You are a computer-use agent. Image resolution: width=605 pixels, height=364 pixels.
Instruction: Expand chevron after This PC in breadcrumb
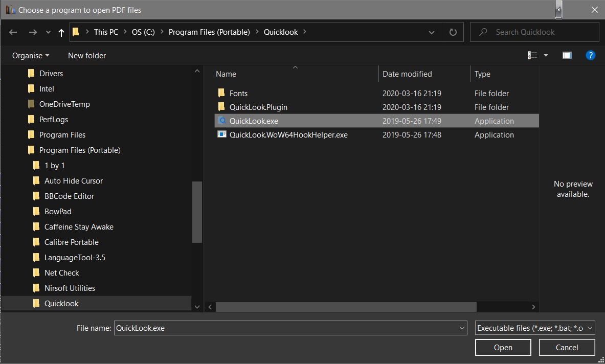[125, 32]
